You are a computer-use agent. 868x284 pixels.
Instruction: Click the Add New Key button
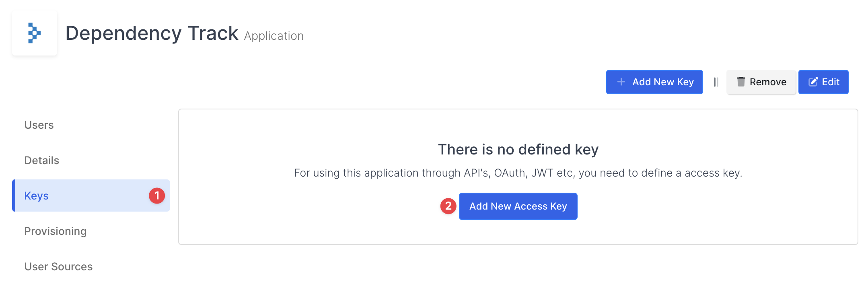click(x=654, y=82)
